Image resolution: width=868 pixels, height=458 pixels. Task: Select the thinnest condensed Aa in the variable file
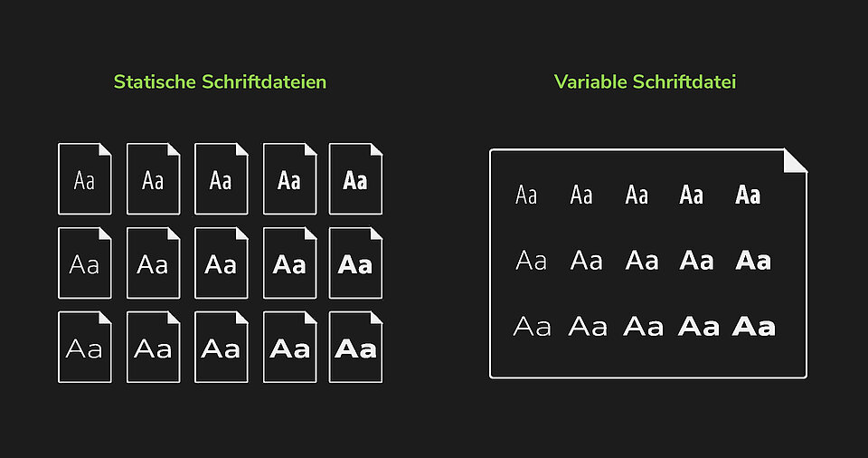point(526,195)
